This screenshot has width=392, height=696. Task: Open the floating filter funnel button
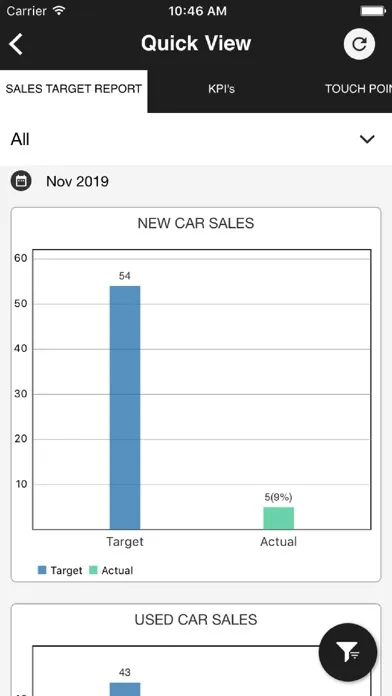click(x=348, y=652)
